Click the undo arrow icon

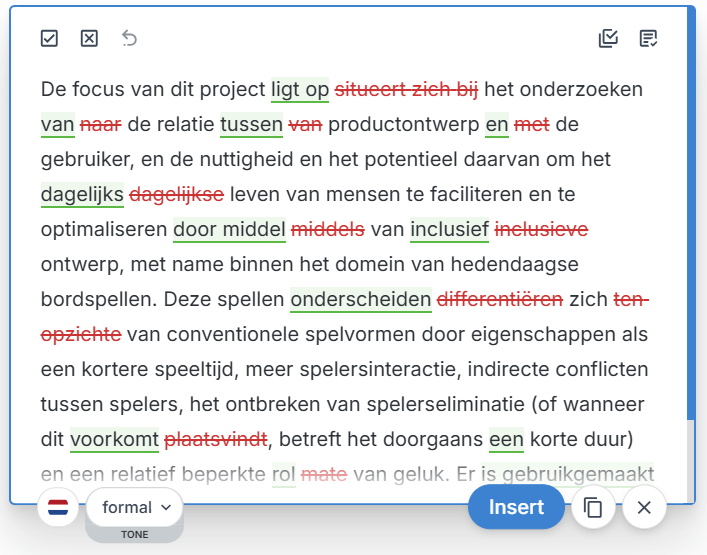pos(129,38)
